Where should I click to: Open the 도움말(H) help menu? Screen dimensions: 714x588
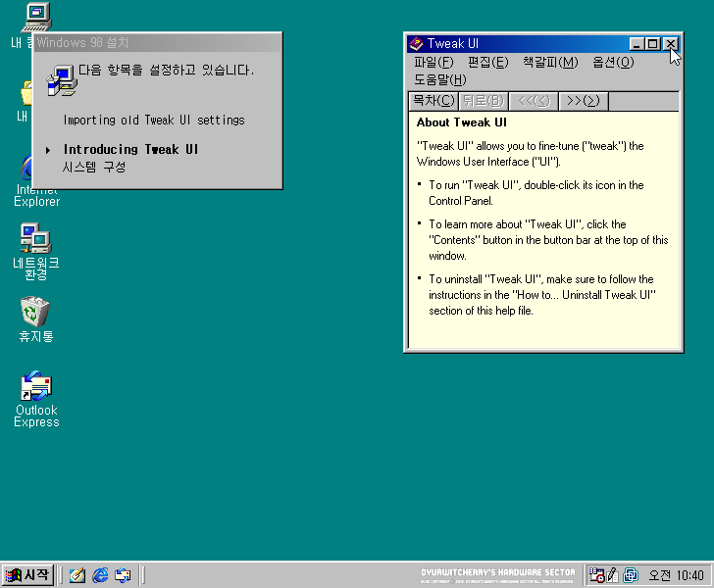click(x=440, y=80)
